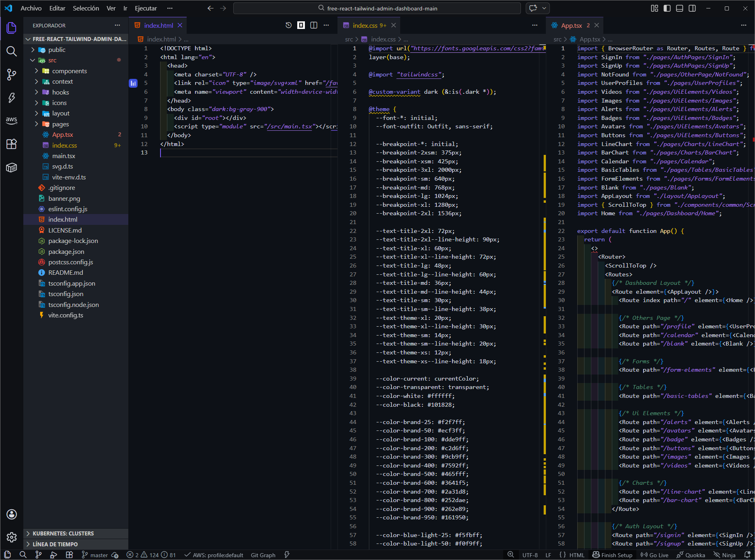
Task: Click Finish Setup in status bar
Action: 612,555
